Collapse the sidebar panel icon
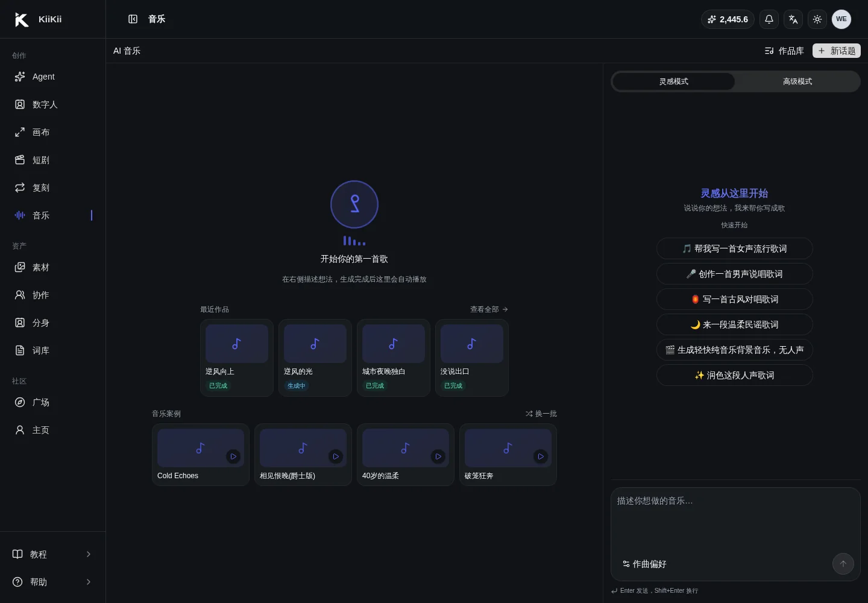This screenshot has height=603, width=868. [x=133, y=19]
